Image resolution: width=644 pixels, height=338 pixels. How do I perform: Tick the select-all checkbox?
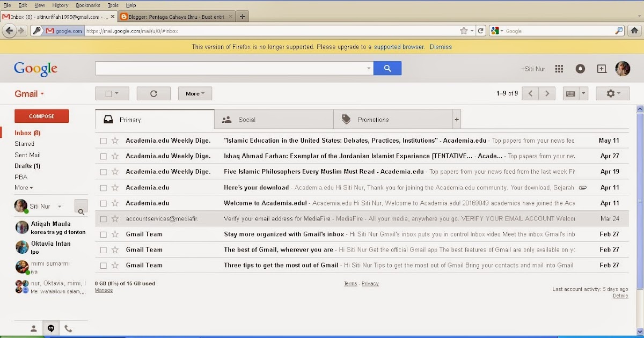point(108,94)
